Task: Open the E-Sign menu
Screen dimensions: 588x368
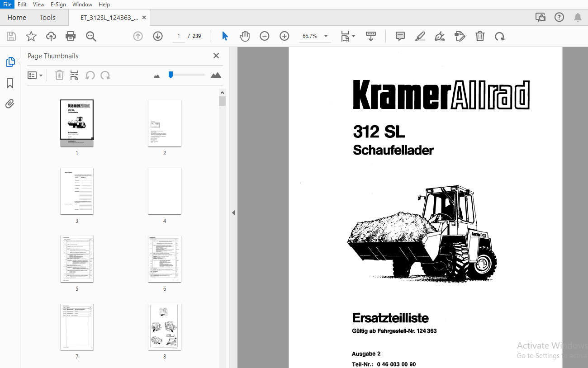Action: tap(58, 4)
